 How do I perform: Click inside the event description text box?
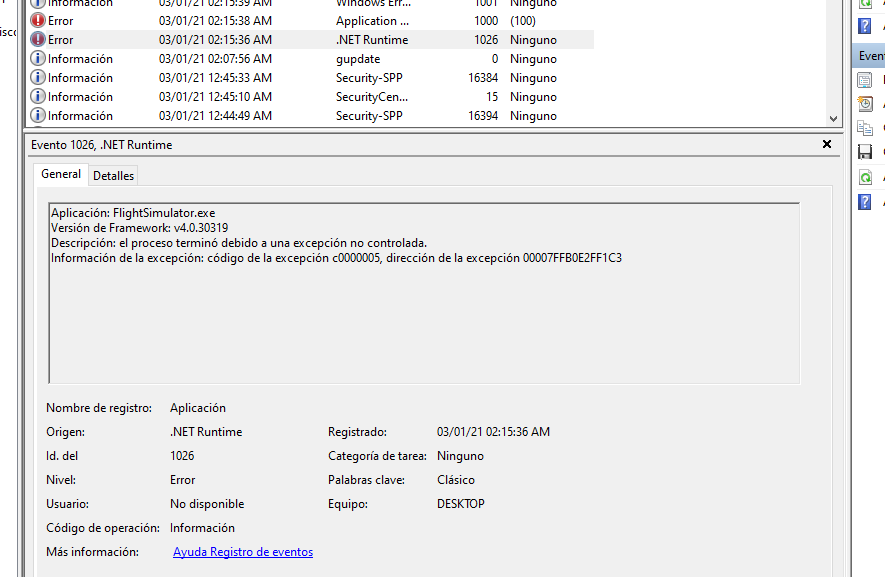point(424,293)
